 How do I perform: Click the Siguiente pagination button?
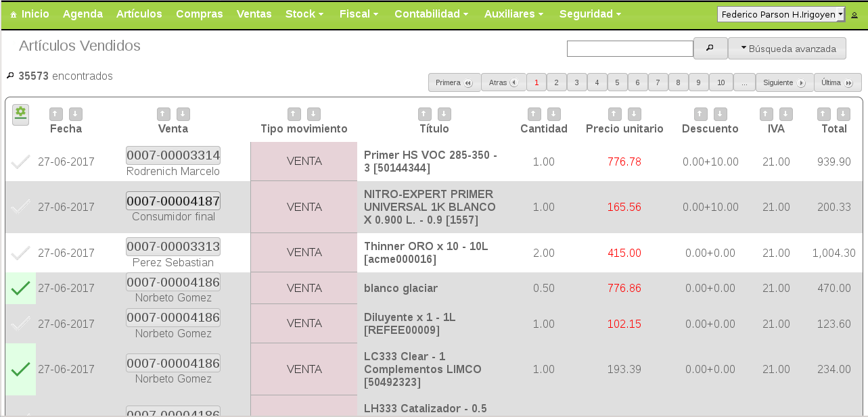(783, 82)
